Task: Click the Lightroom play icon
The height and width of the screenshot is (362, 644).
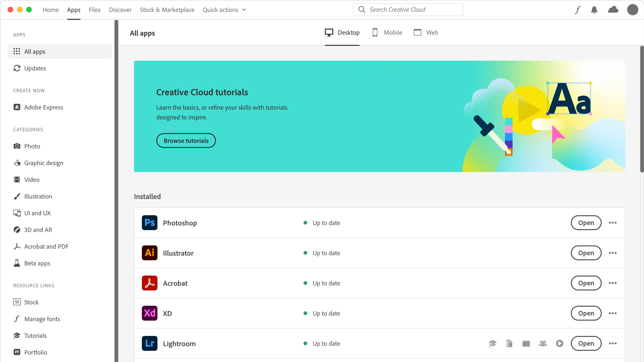Action: [560, 343]
